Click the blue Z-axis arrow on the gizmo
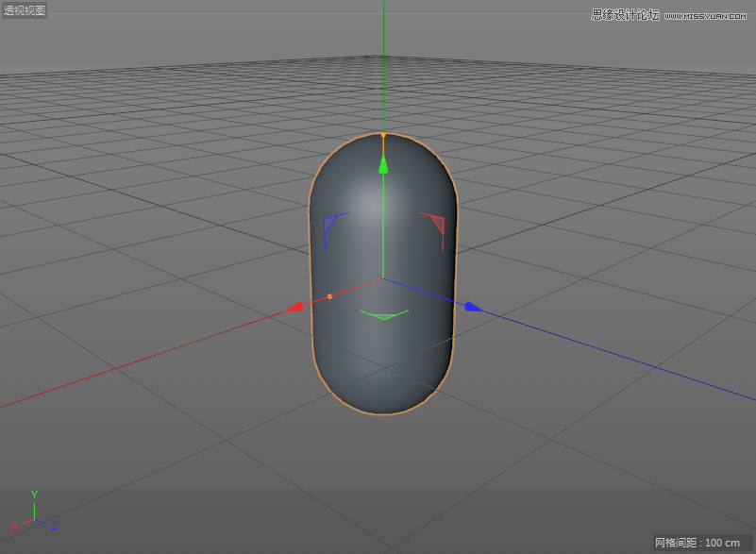The image size is (756, 554). coord(473,306)
